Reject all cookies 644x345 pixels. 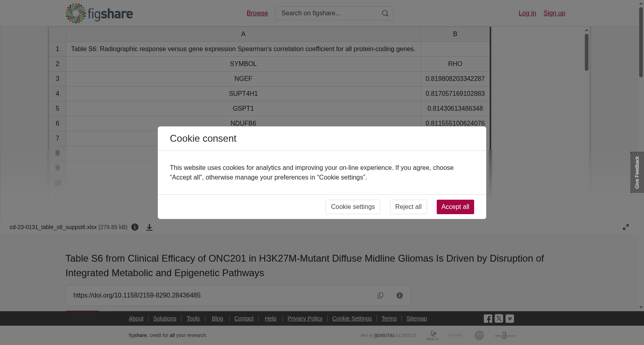coord(408,207)
